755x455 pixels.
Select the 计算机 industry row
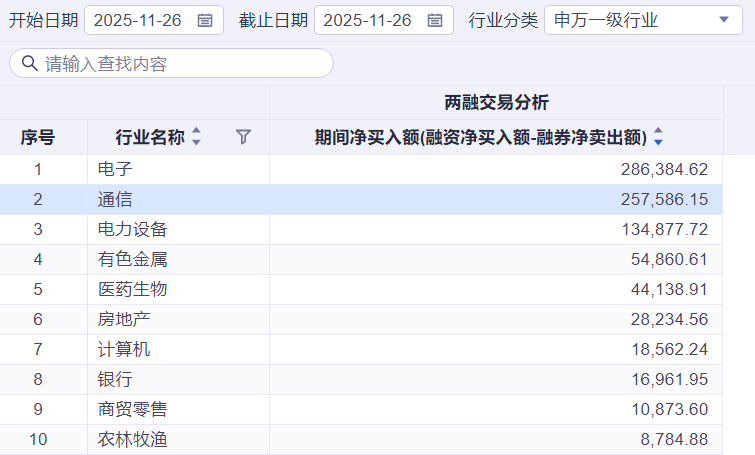pos(361,349)
